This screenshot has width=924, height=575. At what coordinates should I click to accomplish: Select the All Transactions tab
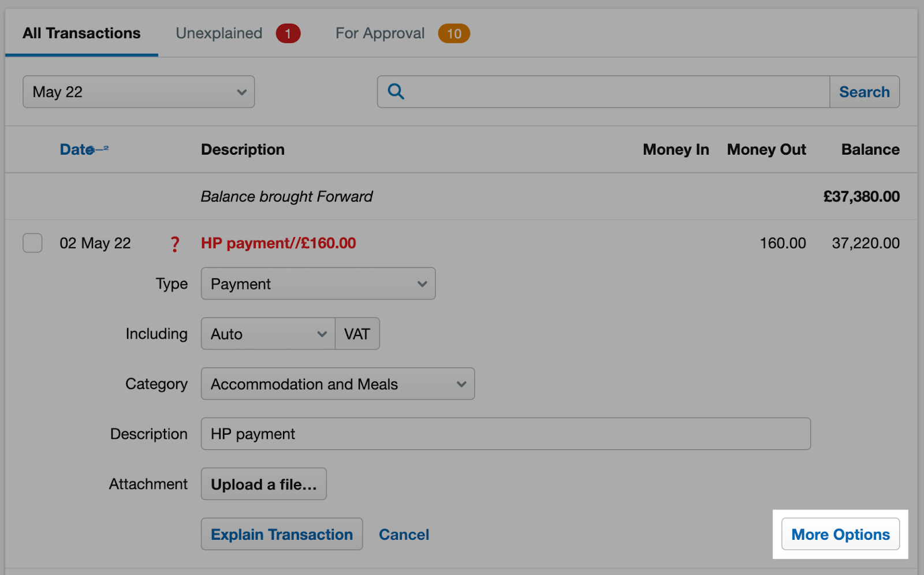81,33
